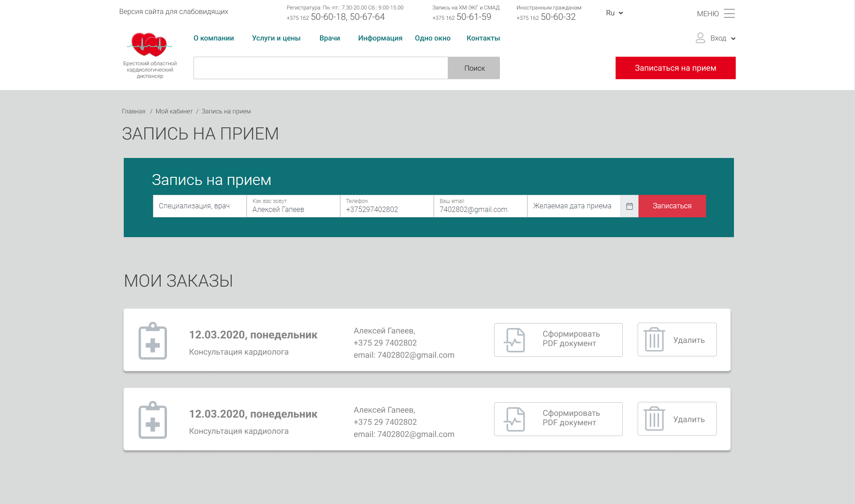This screenshot has width=855, height=504.
Task: Focus the Телефон phone field
Action: (x=387, y=206)
